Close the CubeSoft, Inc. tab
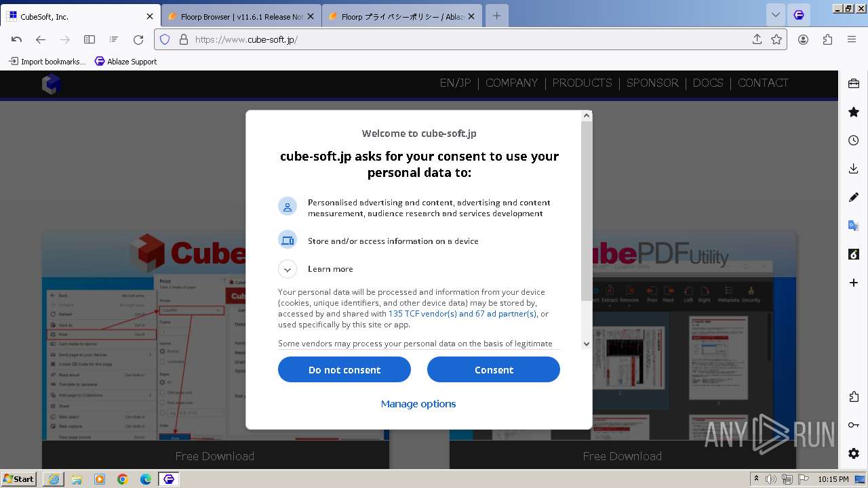The image size is (868, 488). pyautogui.click(x=150, y=16)
